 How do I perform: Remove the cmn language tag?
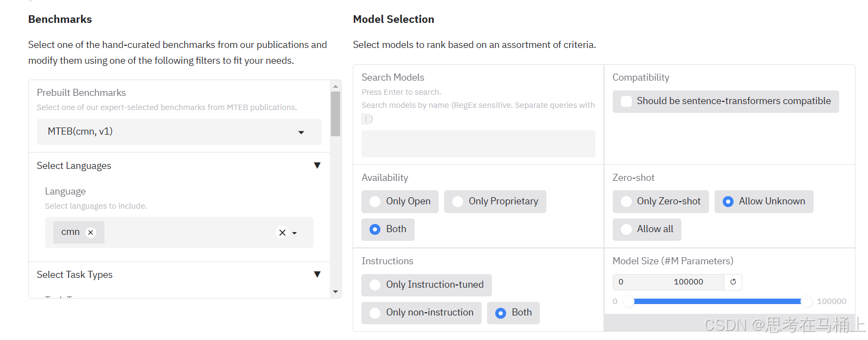91,232
